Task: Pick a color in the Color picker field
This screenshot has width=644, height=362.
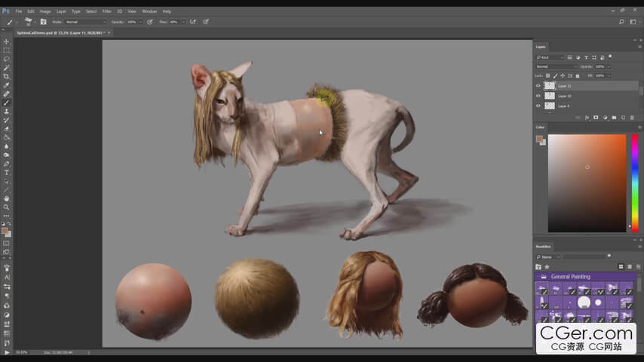Action: point(587,181)
